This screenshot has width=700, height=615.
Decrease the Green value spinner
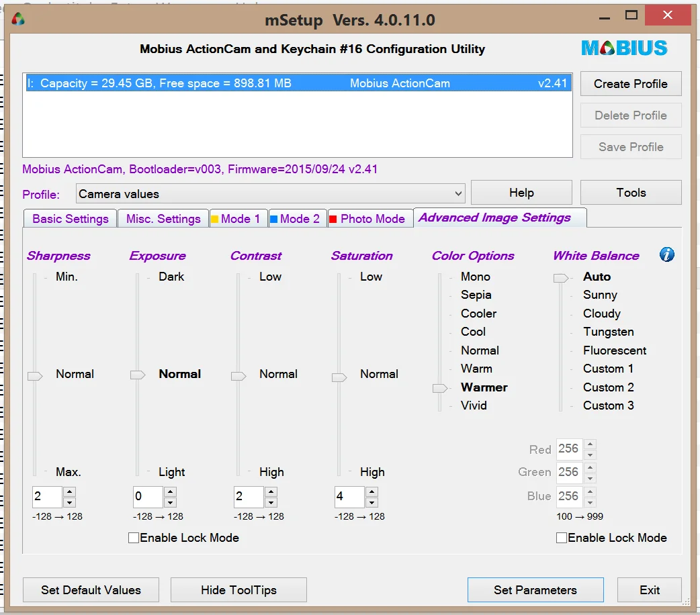tap(590, 479)
